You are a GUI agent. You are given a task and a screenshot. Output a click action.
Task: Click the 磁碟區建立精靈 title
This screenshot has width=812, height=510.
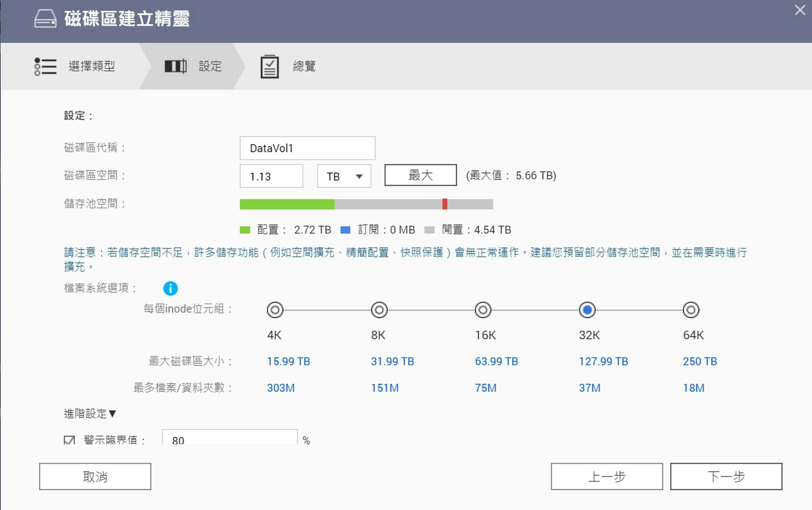tap(127, 19)
